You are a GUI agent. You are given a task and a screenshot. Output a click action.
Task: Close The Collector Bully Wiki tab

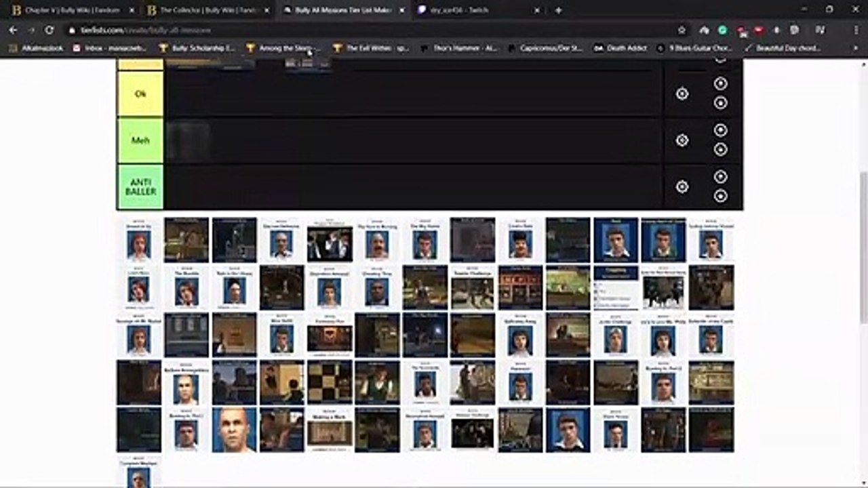click(x=267, y=10)
